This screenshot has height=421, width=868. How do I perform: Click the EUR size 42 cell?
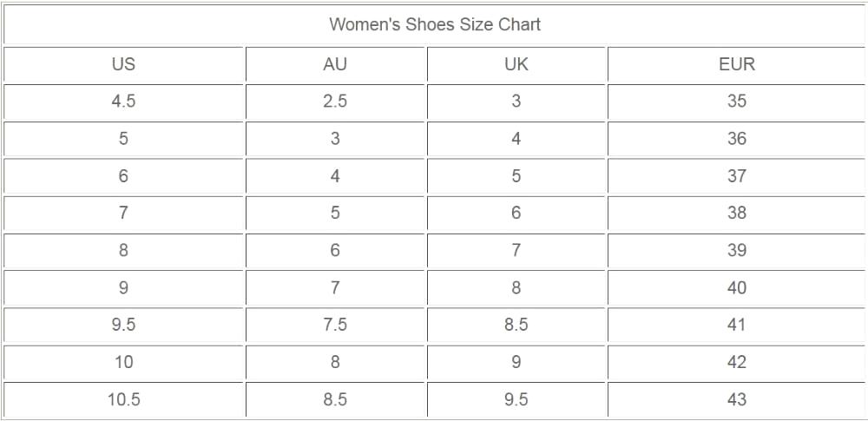pos(737,363)
